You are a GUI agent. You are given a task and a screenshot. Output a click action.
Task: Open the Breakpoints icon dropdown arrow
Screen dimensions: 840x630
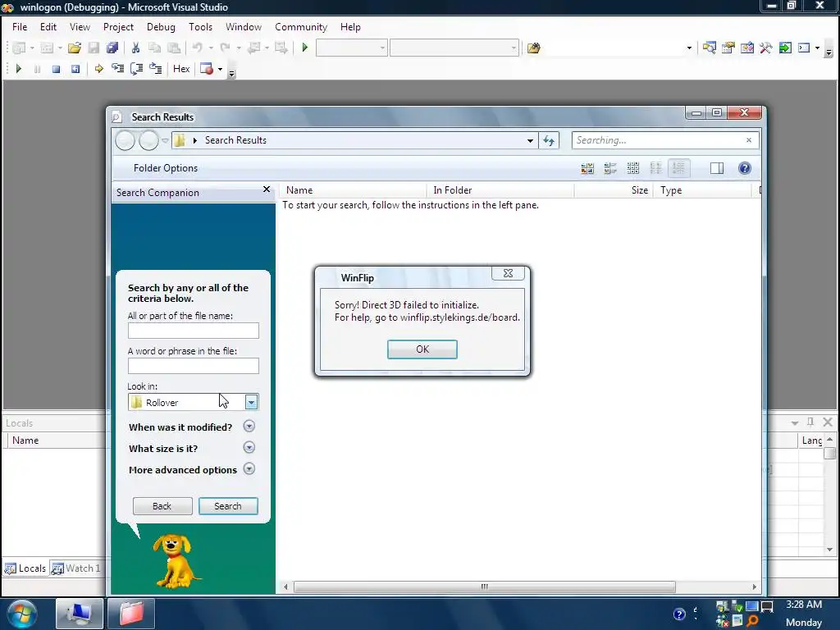pos(220,69)
